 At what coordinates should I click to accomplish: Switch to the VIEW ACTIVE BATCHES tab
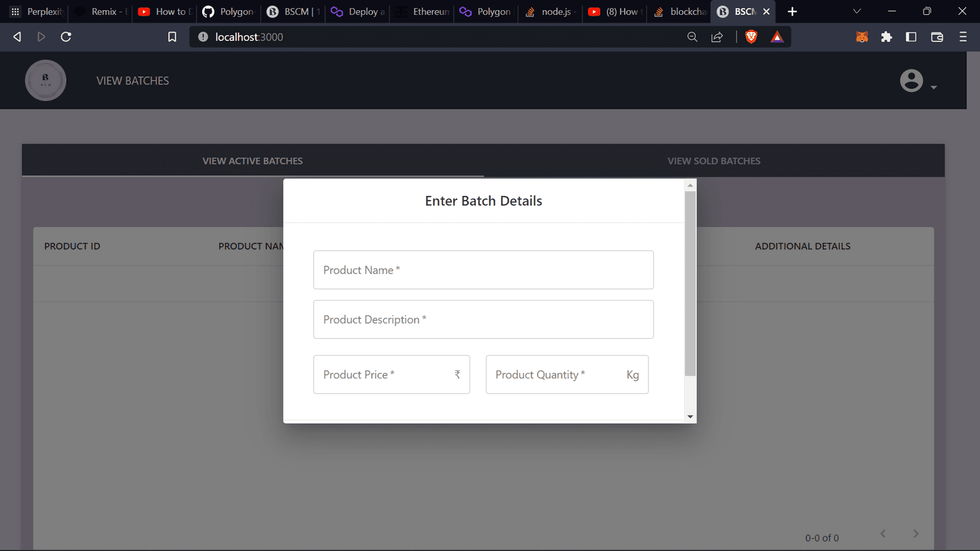click(x=252, y=161)
